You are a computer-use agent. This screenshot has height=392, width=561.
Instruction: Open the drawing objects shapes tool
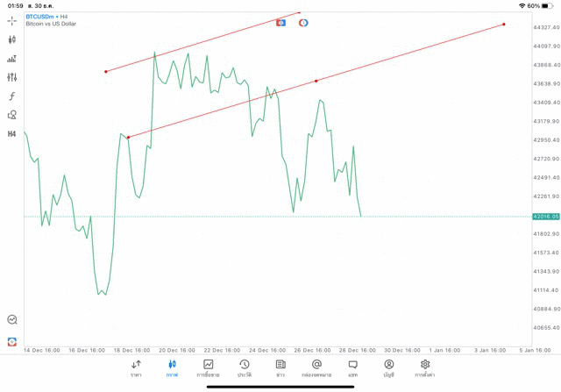(x=12, y=115)
